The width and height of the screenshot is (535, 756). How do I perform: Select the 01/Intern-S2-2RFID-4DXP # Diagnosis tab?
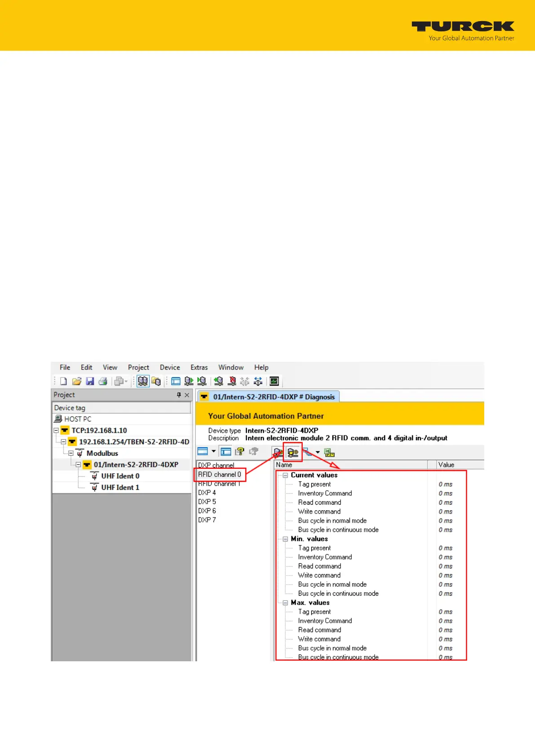point(269,397)
